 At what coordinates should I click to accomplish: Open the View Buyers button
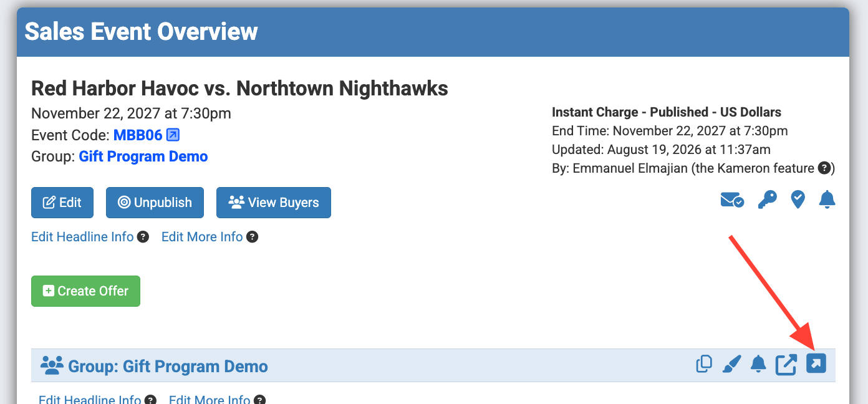[274, 203]
